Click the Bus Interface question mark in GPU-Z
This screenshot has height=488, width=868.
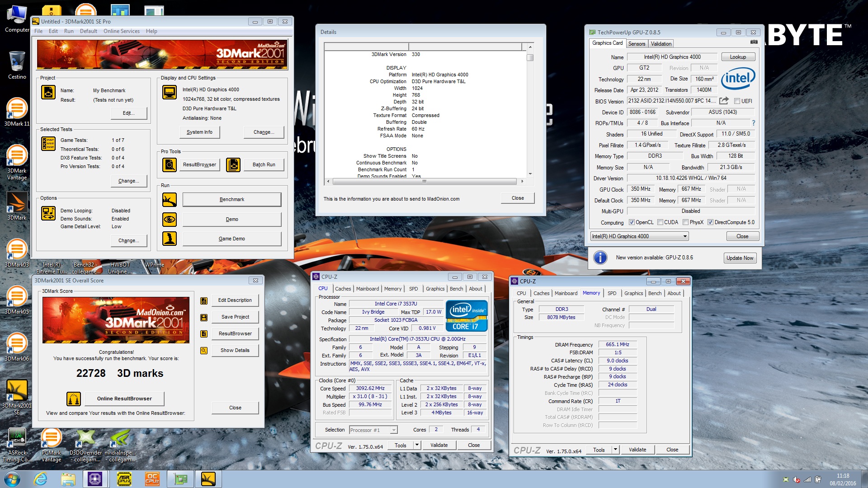pos(753,123)
